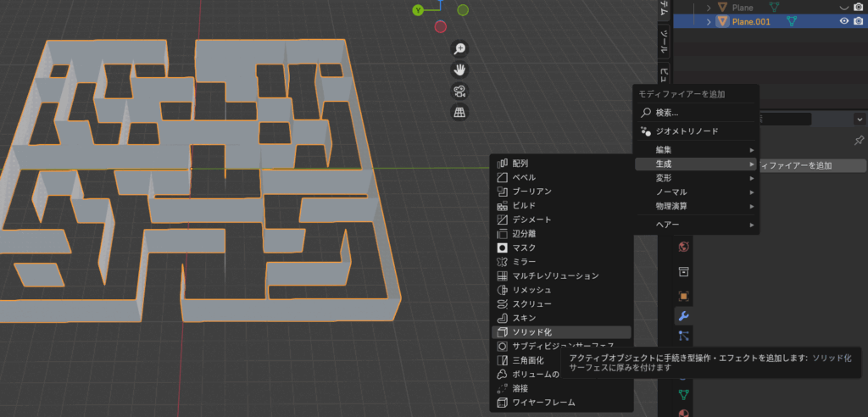
Task: Add the スキン (Skin) modifier
Action: pos(561,318)
